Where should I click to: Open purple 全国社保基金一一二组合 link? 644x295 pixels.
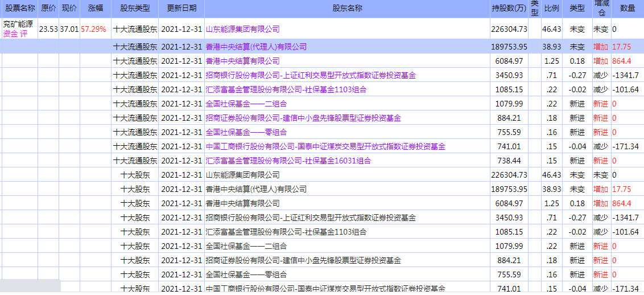[246, 104]
